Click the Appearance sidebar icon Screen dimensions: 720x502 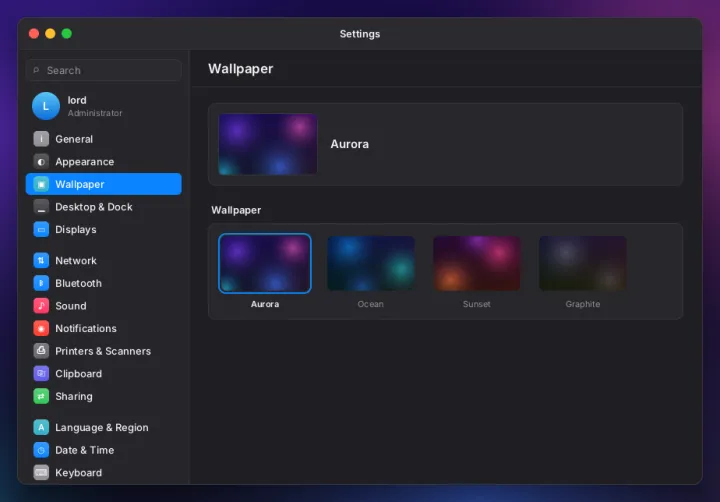tap(41, 162)
